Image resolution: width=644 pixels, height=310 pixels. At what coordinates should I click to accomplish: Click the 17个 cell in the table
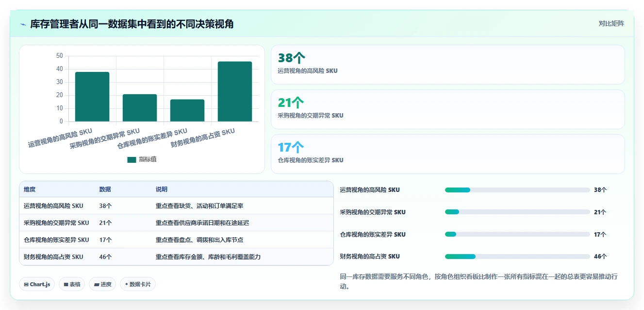[x=105, y=240]
